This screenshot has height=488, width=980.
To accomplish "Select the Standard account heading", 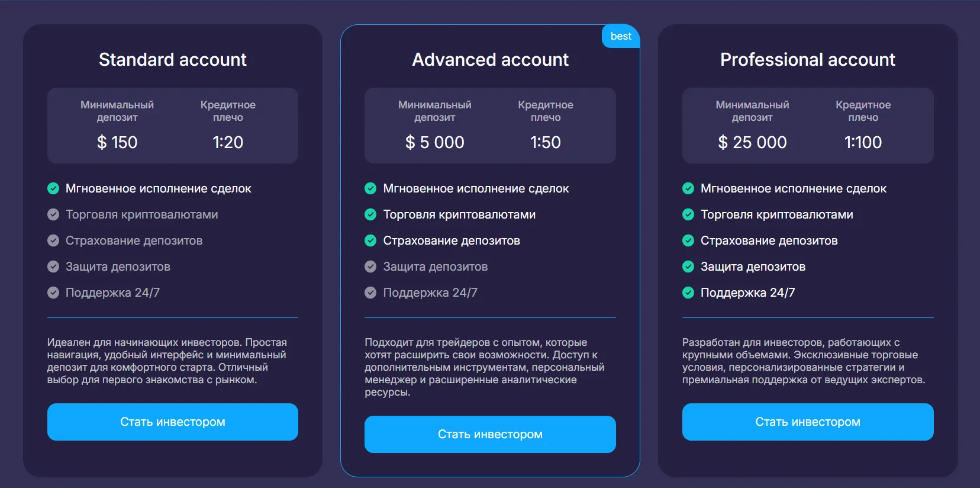I will coord(173,60).
